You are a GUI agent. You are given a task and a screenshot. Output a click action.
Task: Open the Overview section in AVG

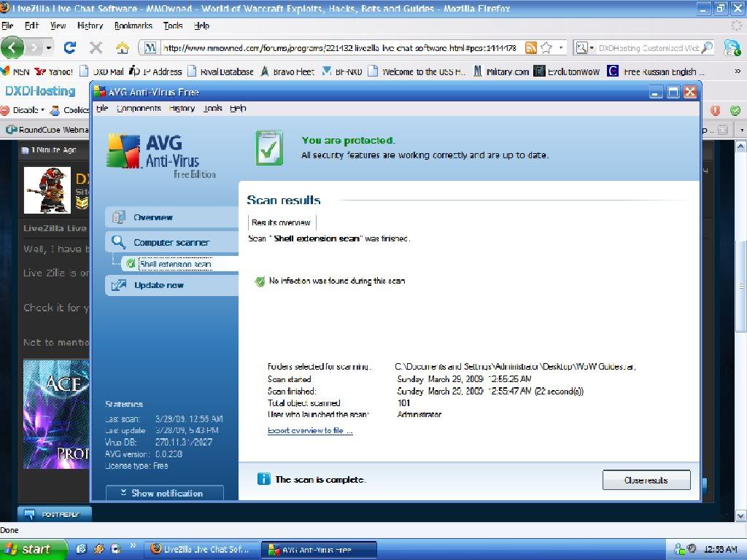pos(171,217)
